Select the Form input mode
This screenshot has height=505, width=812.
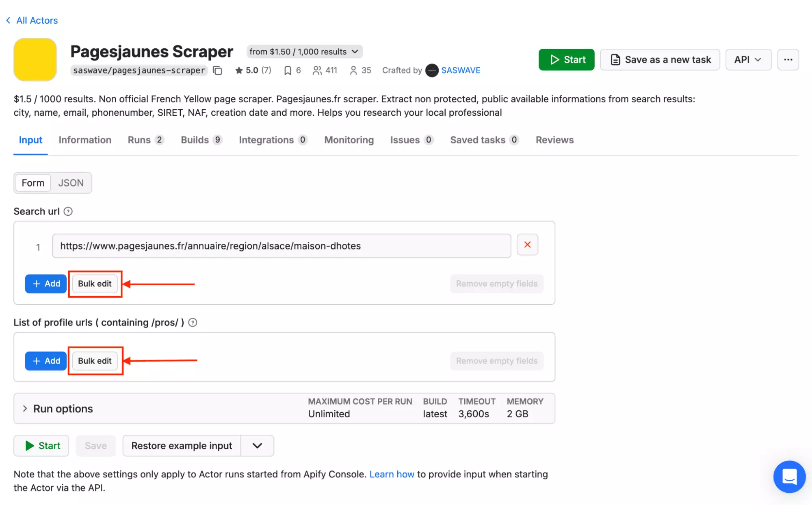tap(33, 183)
